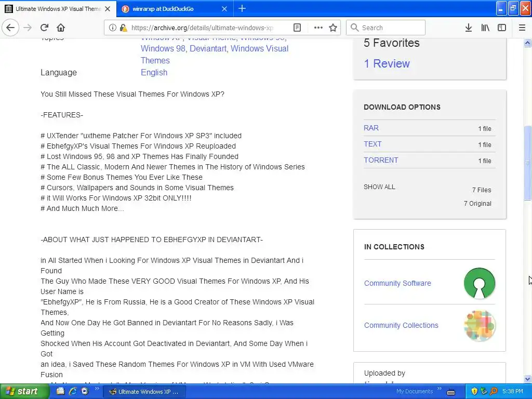Screen dimensions: 532x399
Task: Show site information icon in address bar
Action: (112, 28)
